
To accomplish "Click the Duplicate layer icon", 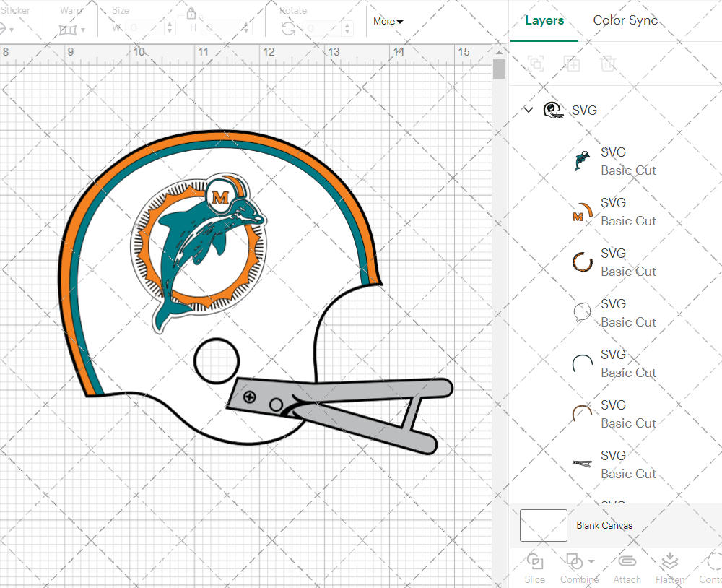I will point(572,63).
